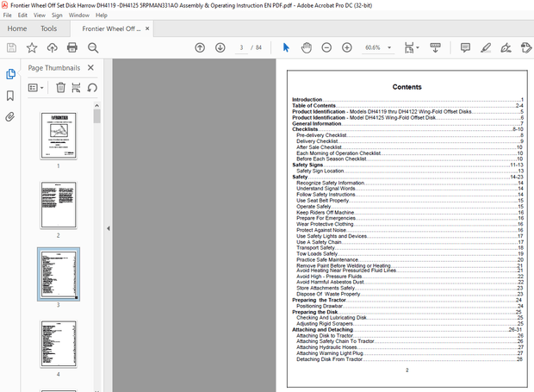Go to next page arrow
The height and width of the screenshot is (392, 534).
[220, 47]
